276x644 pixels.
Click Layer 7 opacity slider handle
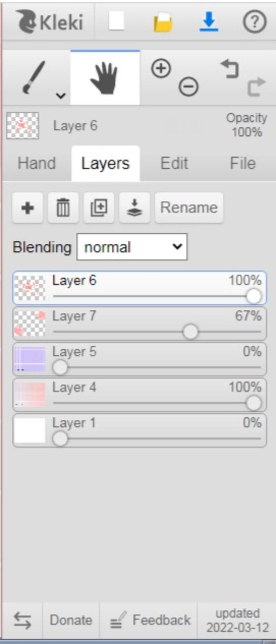click(x=191, y=332)
